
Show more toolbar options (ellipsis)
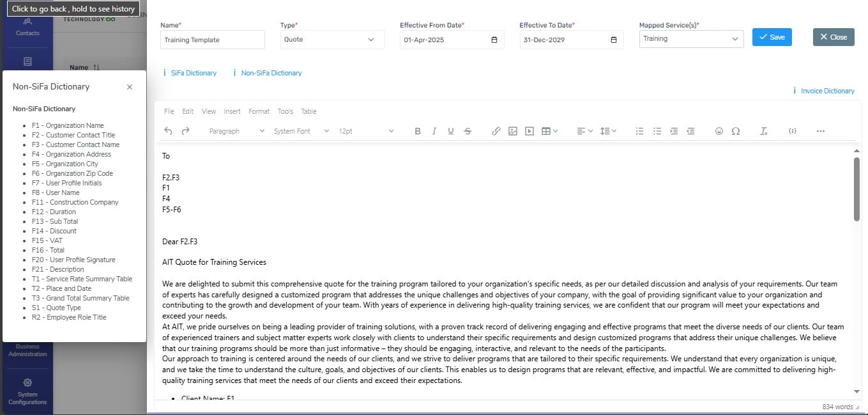(x=821, y=131)
